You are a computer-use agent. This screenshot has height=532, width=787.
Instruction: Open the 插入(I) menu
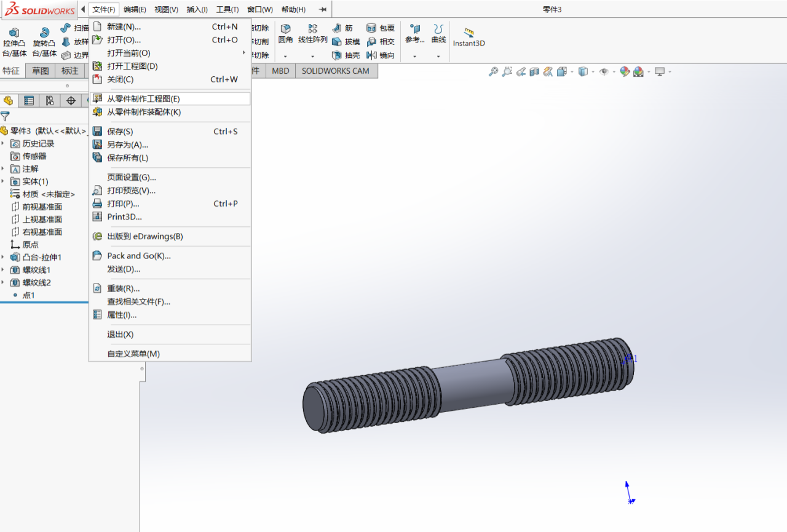197,9
